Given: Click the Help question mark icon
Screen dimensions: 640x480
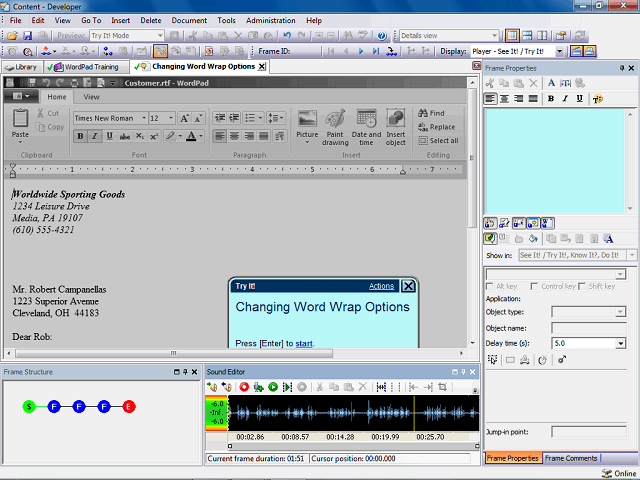Looking at the screenshot, I should pyautogui.click(x=382, y=36).
